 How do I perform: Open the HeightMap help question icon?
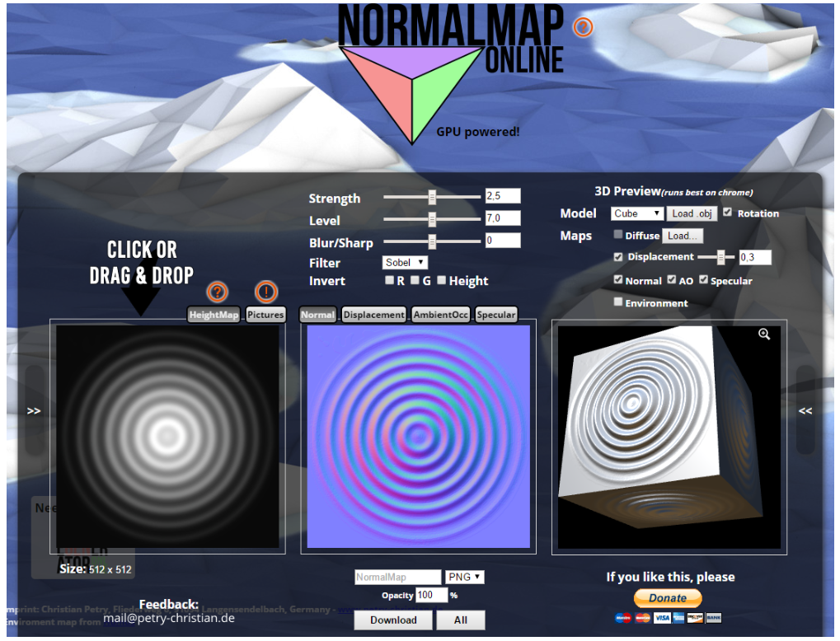(x=217, y=292)
